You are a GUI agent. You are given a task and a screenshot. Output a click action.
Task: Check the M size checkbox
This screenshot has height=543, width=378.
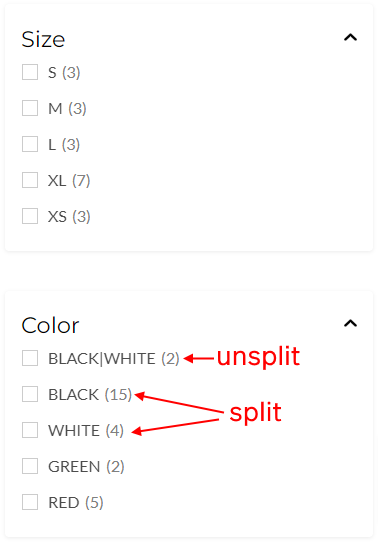[30, 108]
